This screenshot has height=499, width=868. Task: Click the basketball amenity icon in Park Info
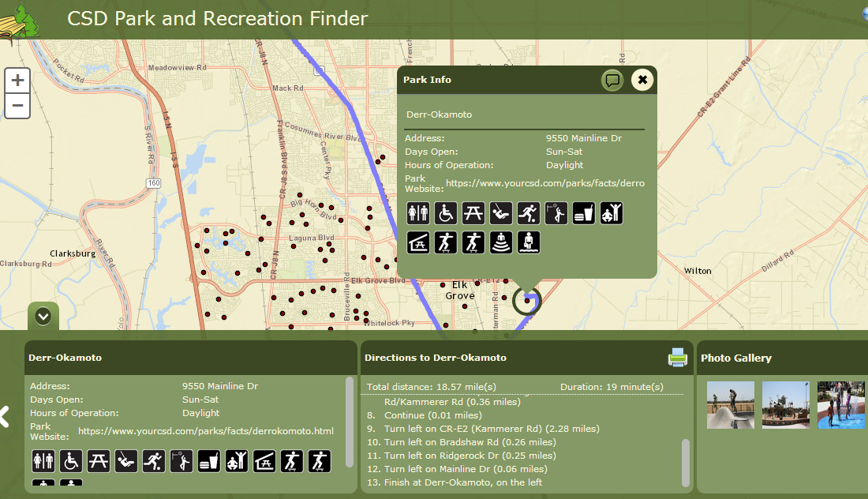[x=556, y=212]
